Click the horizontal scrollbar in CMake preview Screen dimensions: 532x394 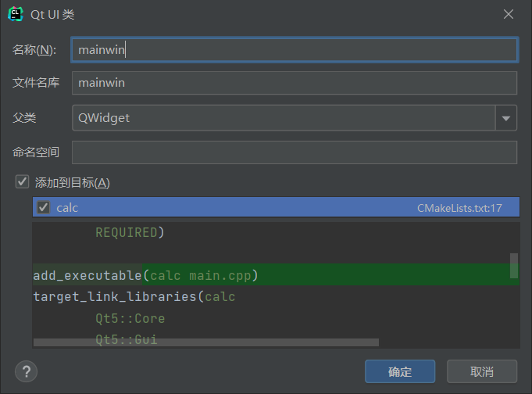tap(206, 342)
